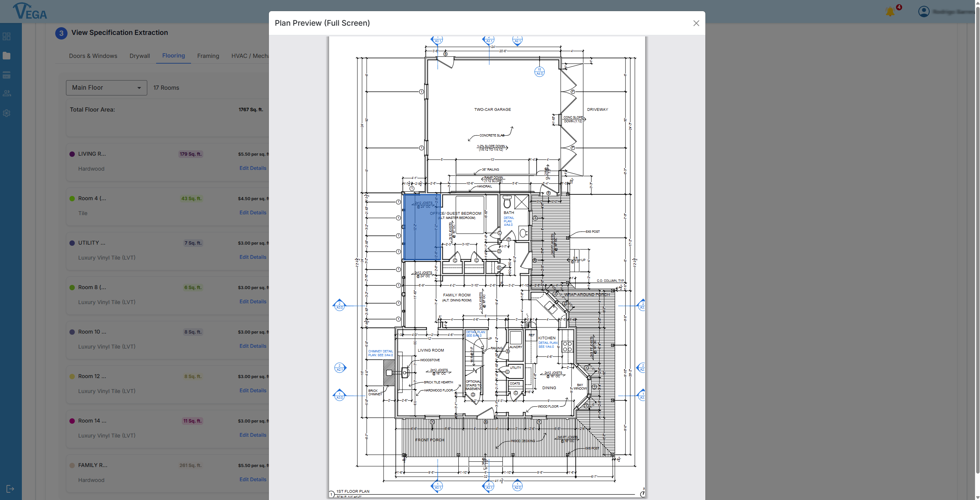
Task: Click the purple LIVING R... color dot
Action: click(x=72, y=154)
